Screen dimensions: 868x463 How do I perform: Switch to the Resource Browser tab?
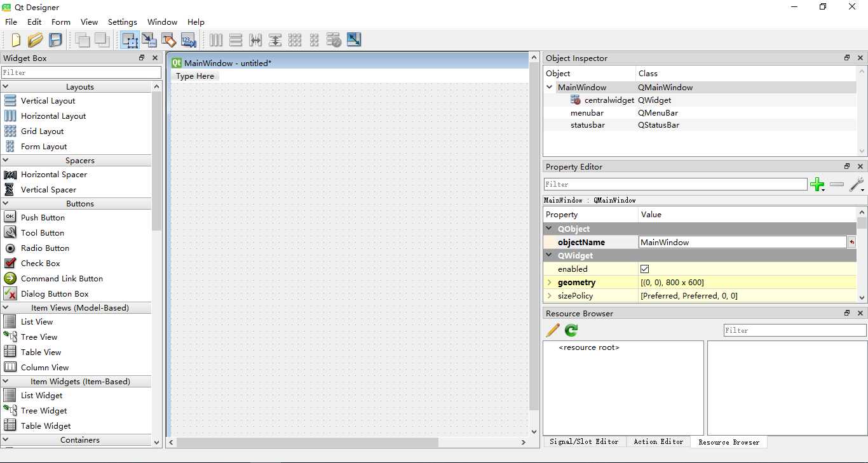[729, 442]
